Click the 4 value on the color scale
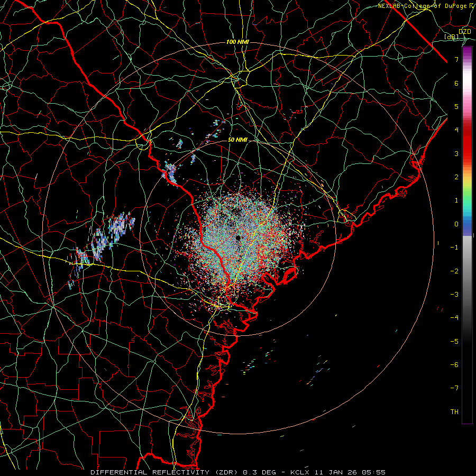 coord(456,130)
